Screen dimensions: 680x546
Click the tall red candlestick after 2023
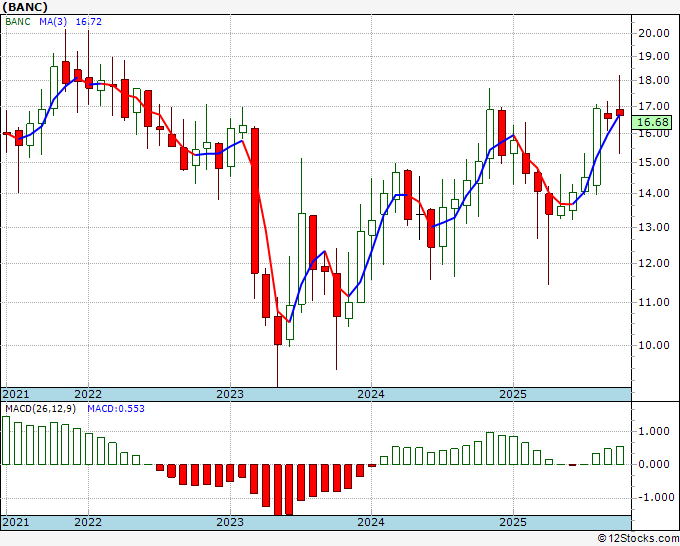(x=255, y=201)
